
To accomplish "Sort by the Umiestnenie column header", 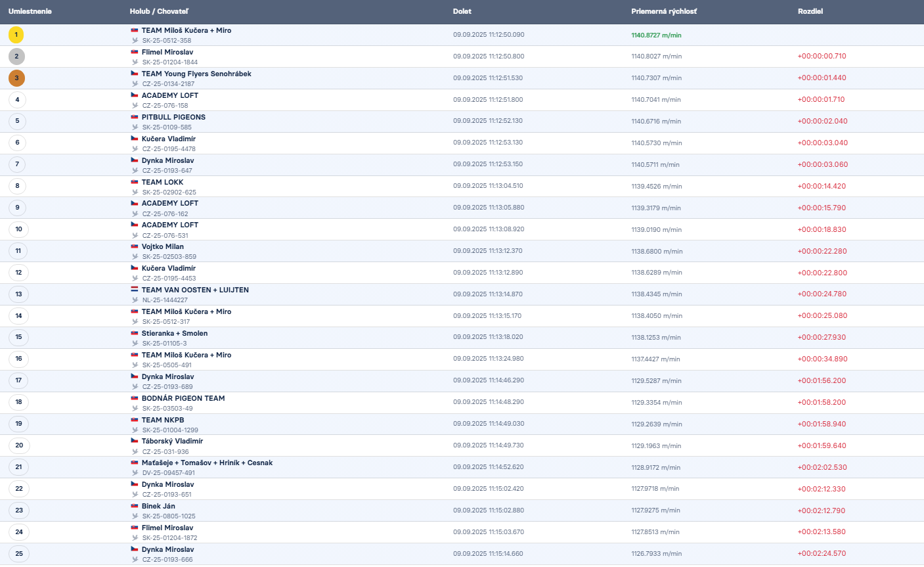I will click(x=30, y=11).
